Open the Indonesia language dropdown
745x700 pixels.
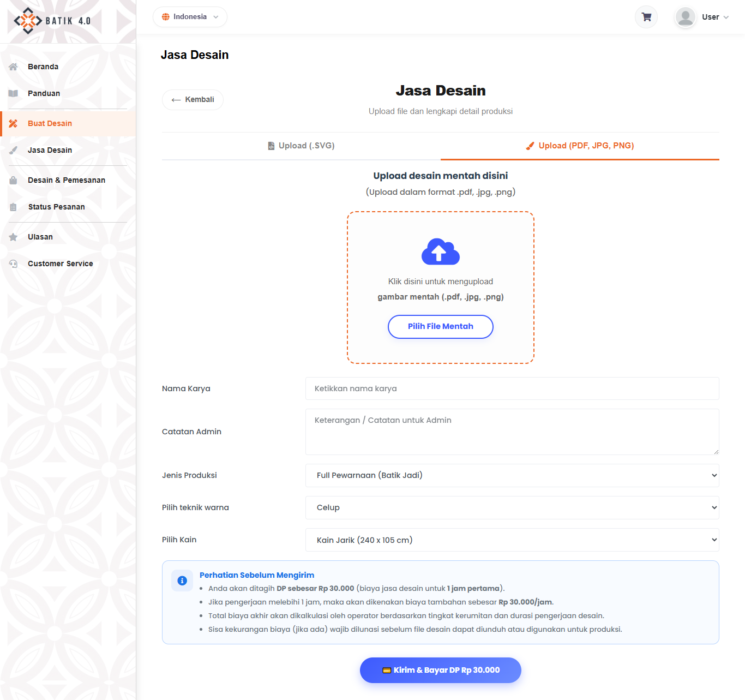[190, 17]
